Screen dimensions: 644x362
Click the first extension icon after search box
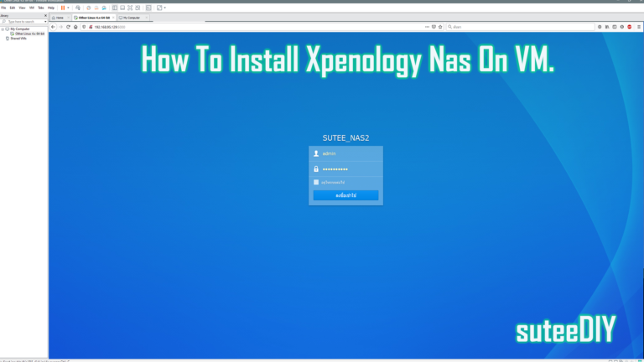point(600,27)
